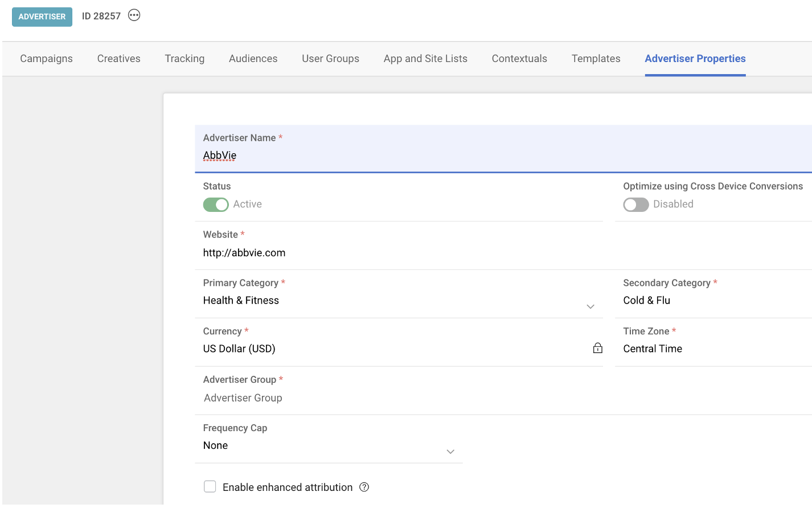812x508 pixels.
Task: Toggle the Active status switch
Action: pos(216,204)
